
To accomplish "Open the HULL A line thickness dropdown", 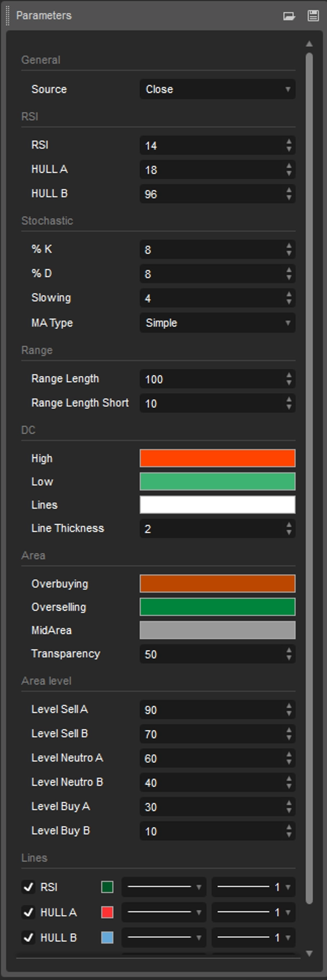I will pyautogui.click(x=253, y=912).
